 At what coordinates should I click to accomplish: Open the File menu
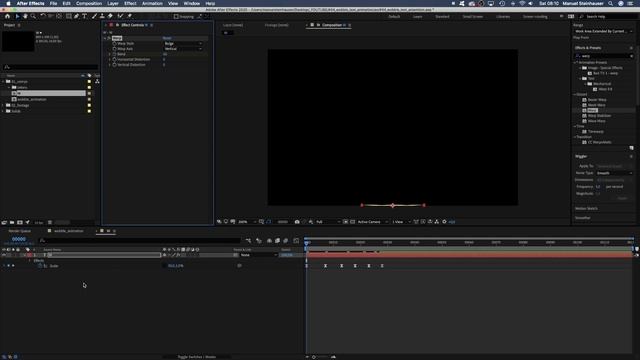tap(53, 3)
